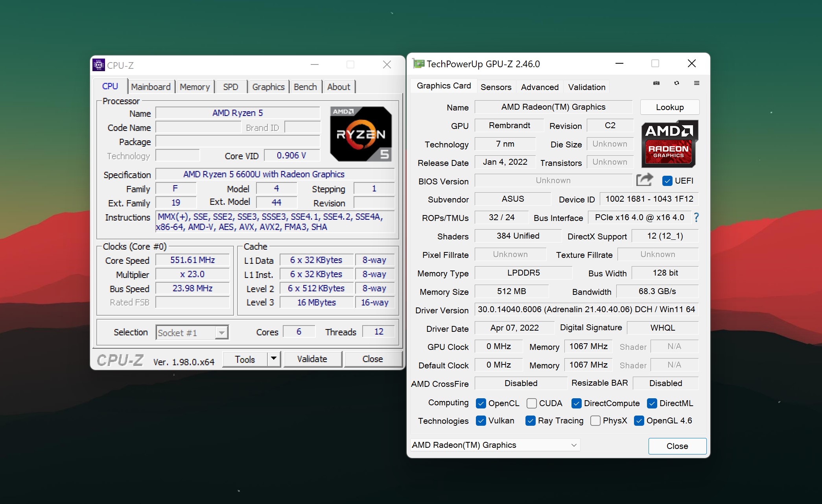This screenshot has width=822, height=504.
Task: Click the Ryzen 5 processor logo
Action: point(361,134)
